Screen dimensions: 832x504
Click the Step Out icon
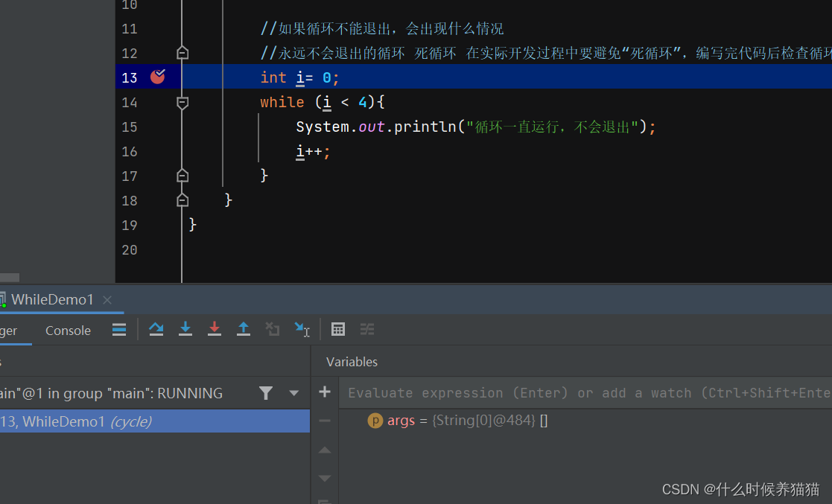pyautogui.click(x=244, y=329)
